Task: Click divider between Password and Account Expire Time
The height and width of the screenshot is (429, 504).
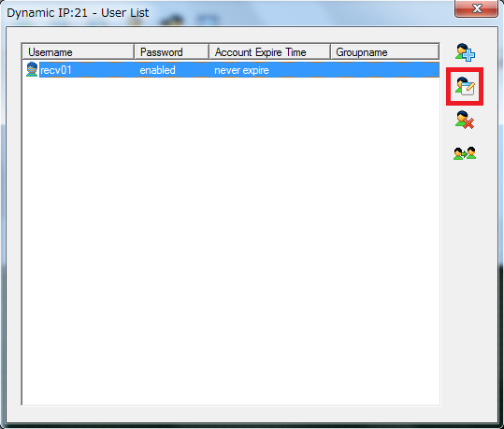Action: (x=209, y=51)
